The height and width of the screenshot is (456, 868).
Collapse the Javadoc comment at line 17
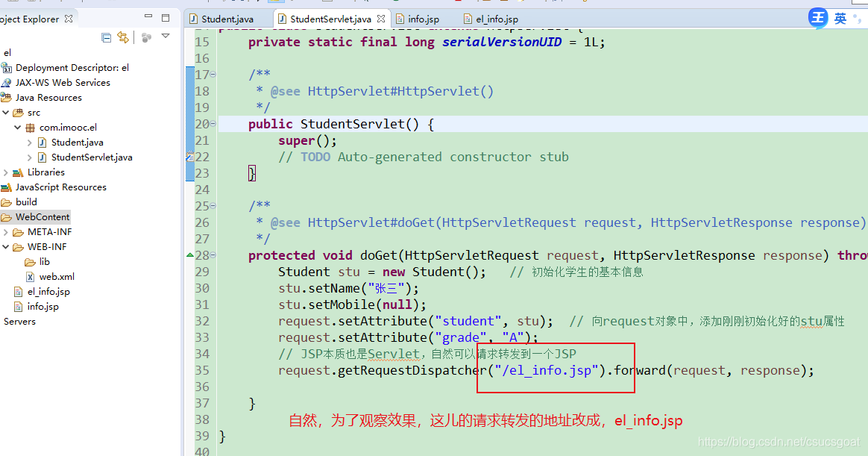pyautogui.click(x=213, y=74)
